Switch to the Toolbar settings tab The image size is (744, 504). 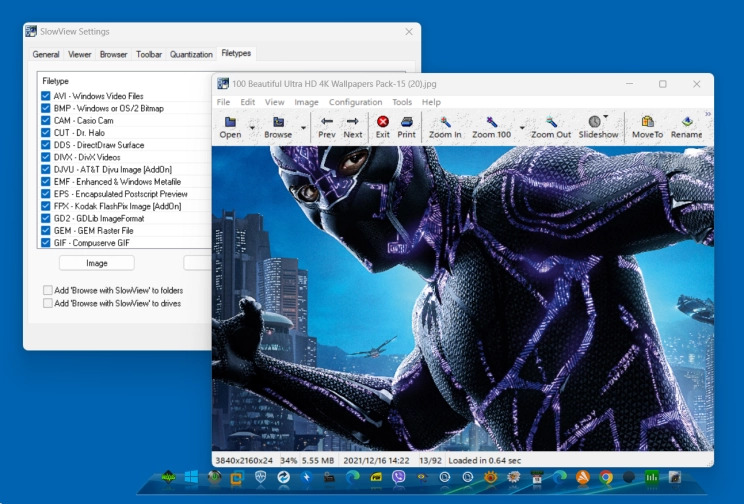click(x=149, y=54)
